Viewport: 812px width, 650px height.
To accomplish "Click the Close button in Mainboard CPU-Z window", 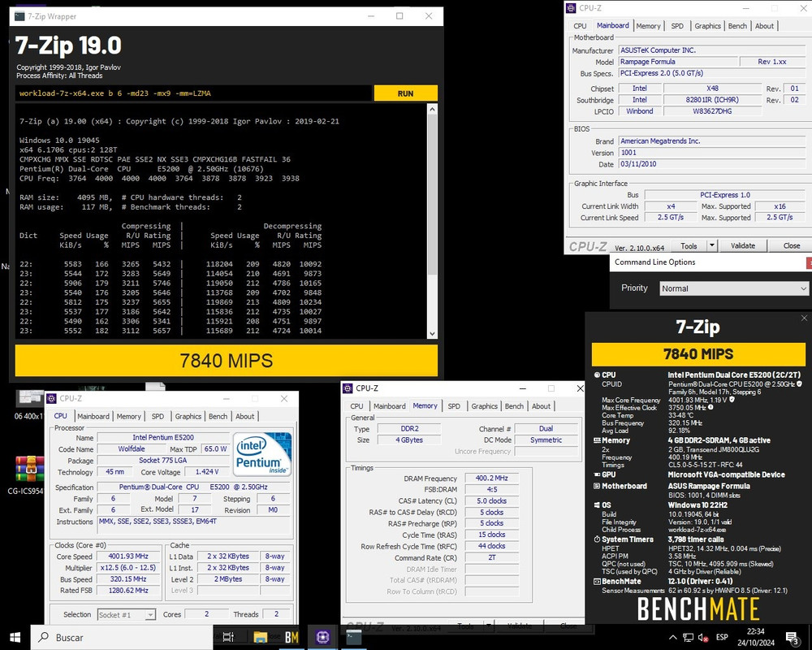I will click(791, 245).
